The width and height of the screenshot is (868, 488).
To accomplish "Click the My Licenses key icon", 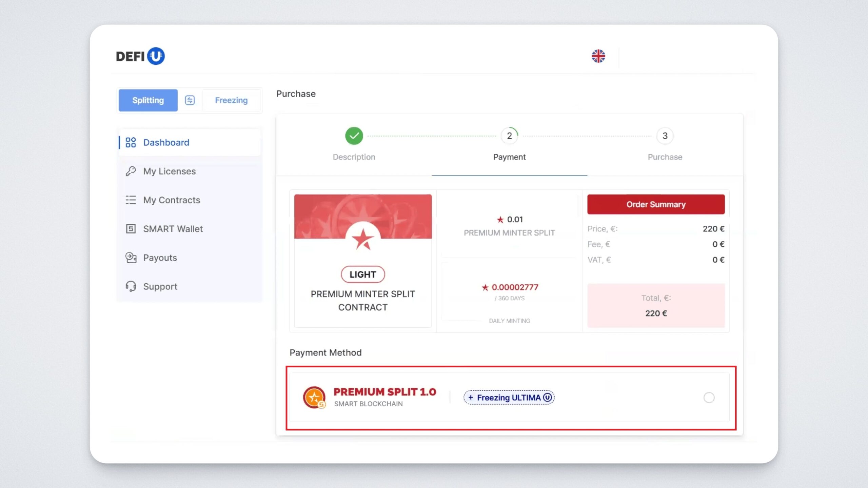I will 131,171.
